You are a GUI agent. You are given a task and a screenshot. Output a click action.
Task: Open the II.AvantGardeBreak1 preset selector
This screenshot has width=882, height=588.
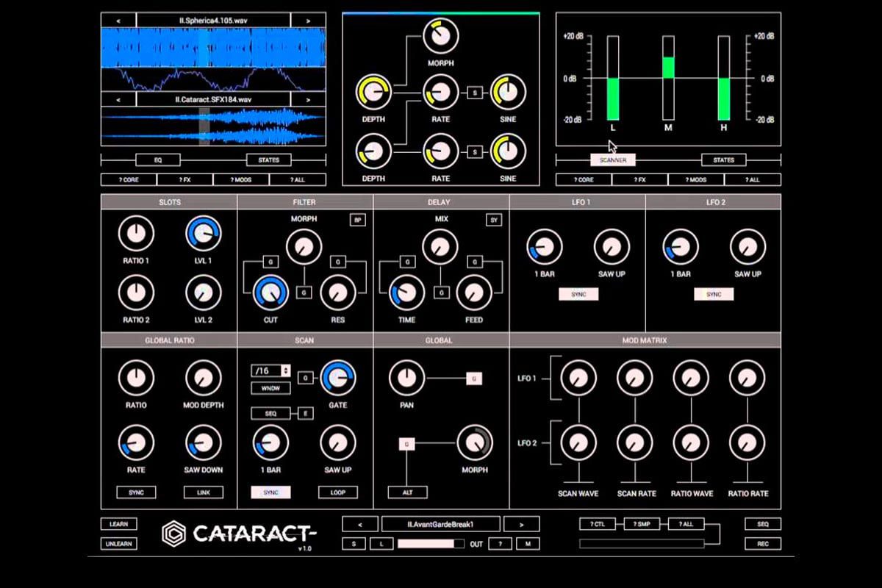pos(441,524)
